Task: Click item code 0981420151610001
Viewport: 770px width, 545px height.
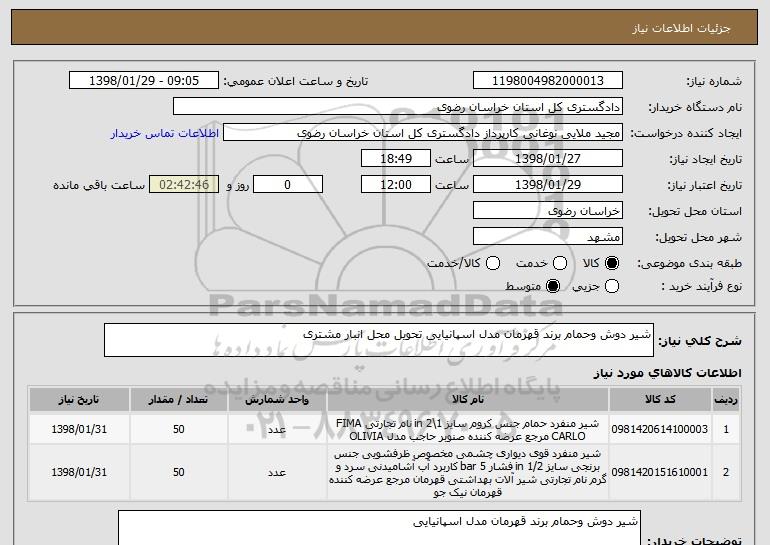Action: [660, 472]
